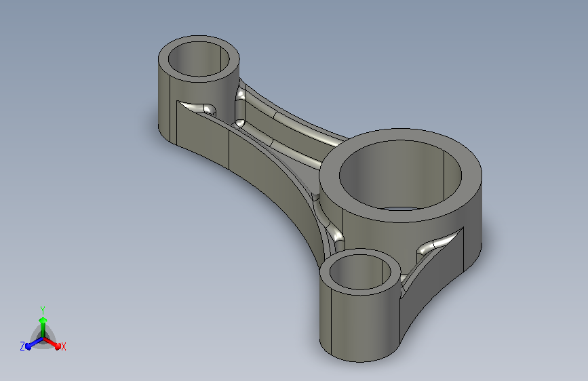588x381 pixels.
Task: Select outer cylindrical wall of bottom small boss
Action: pos(360,326)
